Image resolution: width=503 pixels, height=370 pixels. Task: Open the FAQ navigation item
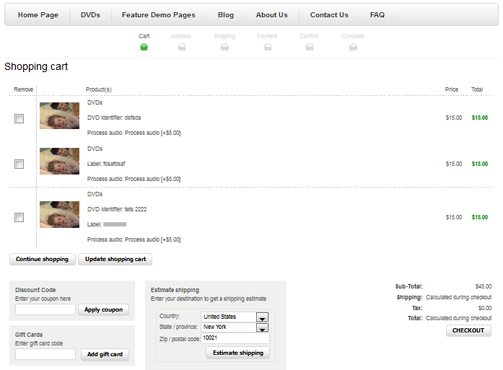coord(377,15)
